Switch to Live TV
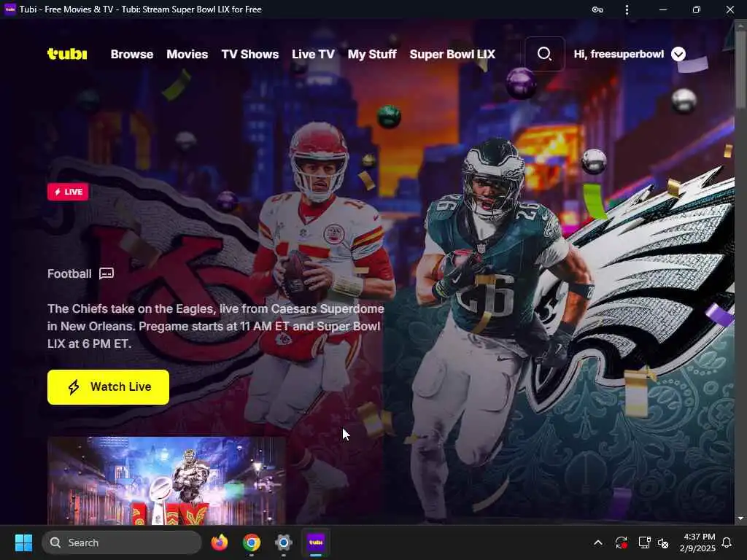747x560 pixels. (x=313, y=54)
